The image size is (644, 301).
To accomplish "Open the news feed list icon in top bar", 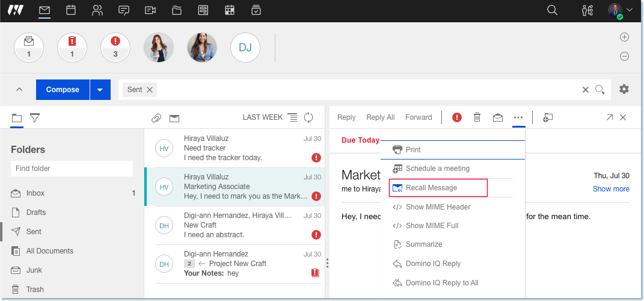I will click(x=203, y=10).
